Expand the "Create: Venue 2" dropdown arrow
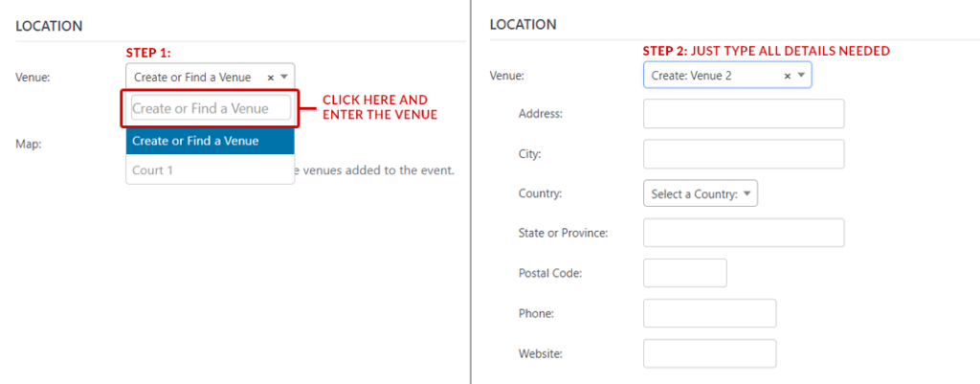This screenshot has width=980, height=384. click(x=801, y=76)
